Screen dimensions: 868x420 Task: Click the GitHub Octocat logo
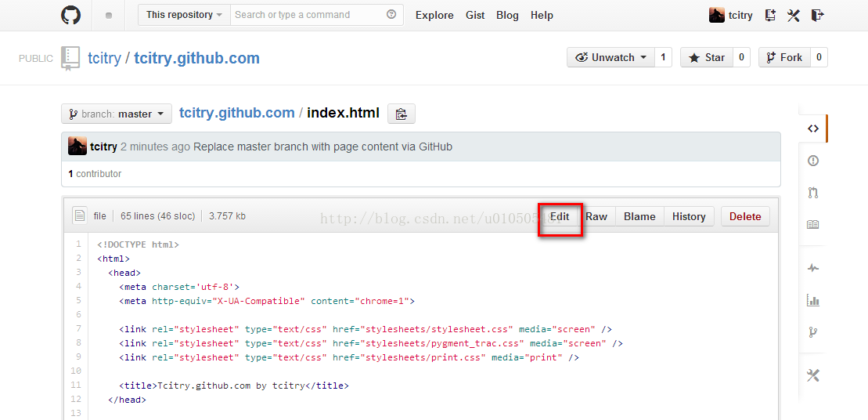[x=71, y=15]
